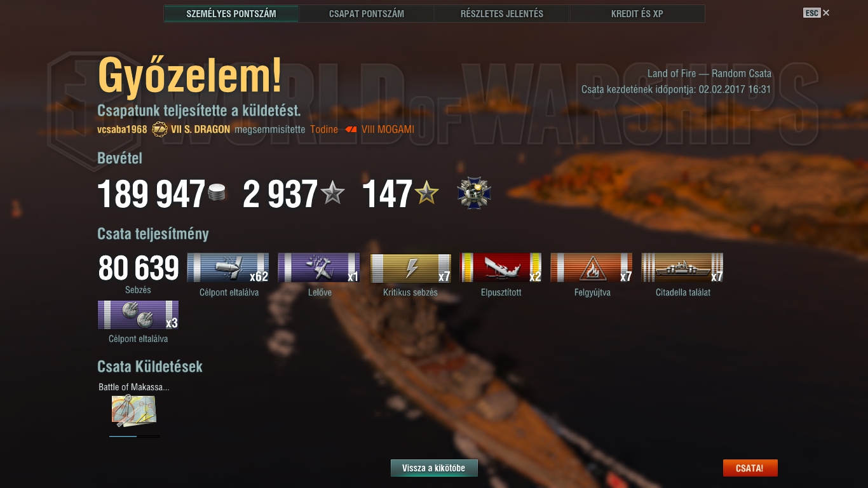Open the Csapat pontszám tab
This screenshot has height=488, width=868.
pos(367,13)
